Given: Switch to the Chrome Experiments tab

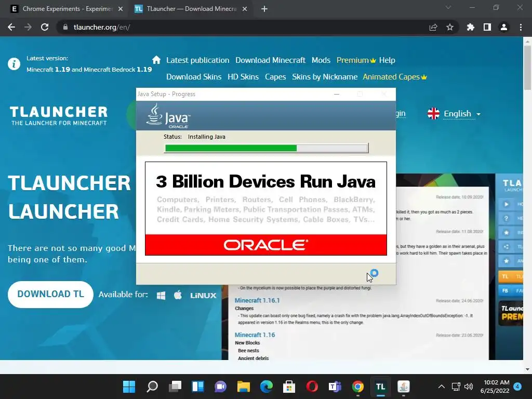Looking at the screenshot, I should 66,9.
